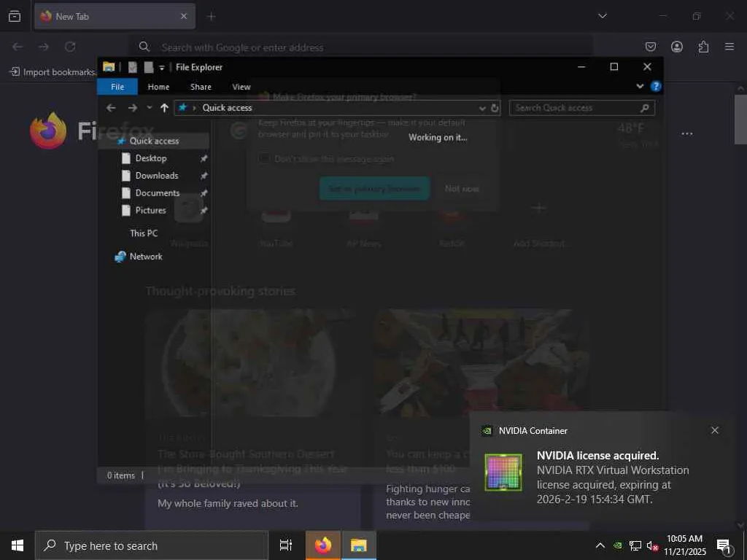Viewport: 747px width, 560px height.
Task: Open the Windows Start menu
Action: click(18, 545)
